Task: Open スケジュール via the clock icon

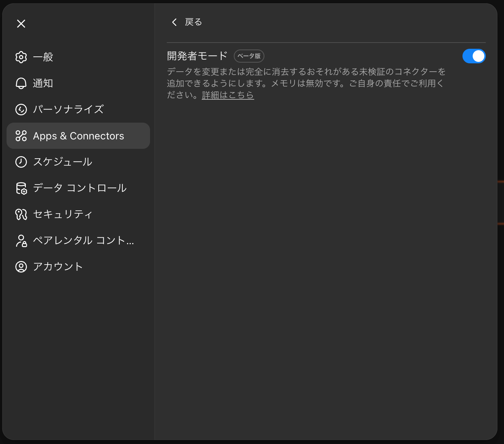Action: pos(21,162)
